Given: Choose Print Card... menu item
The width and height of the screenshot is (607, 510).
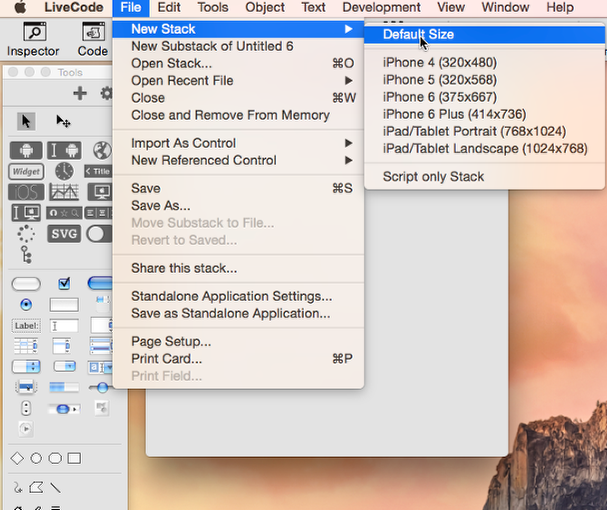Looking at the screenshot, I should pos(238,359).
